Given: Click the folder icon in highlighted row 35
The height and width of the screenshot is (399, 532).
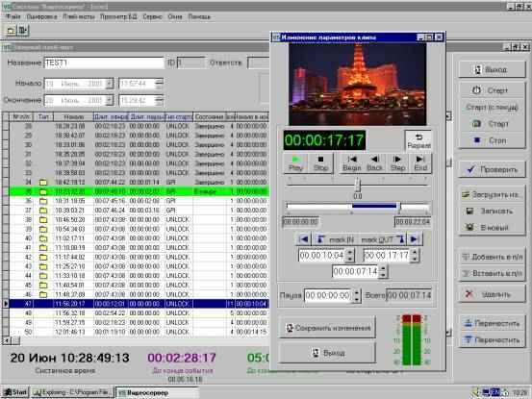Looking at the screenshot, I should [43, 192].
